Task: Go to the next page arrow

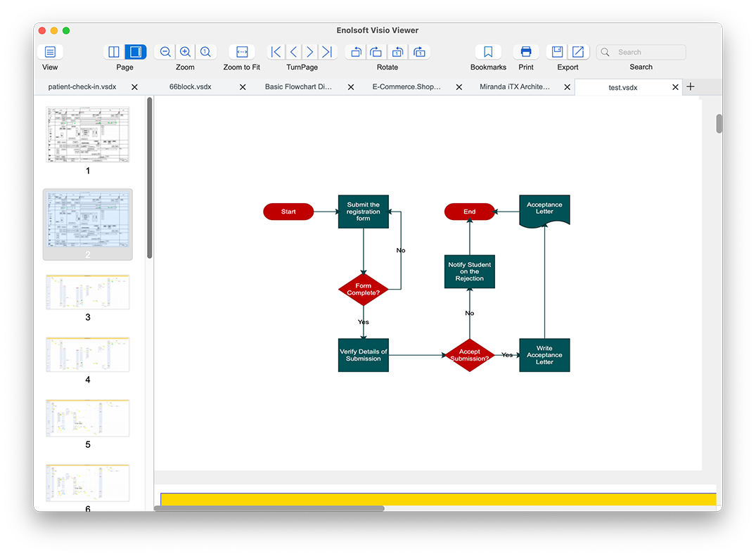Action: tap(310, 52)
